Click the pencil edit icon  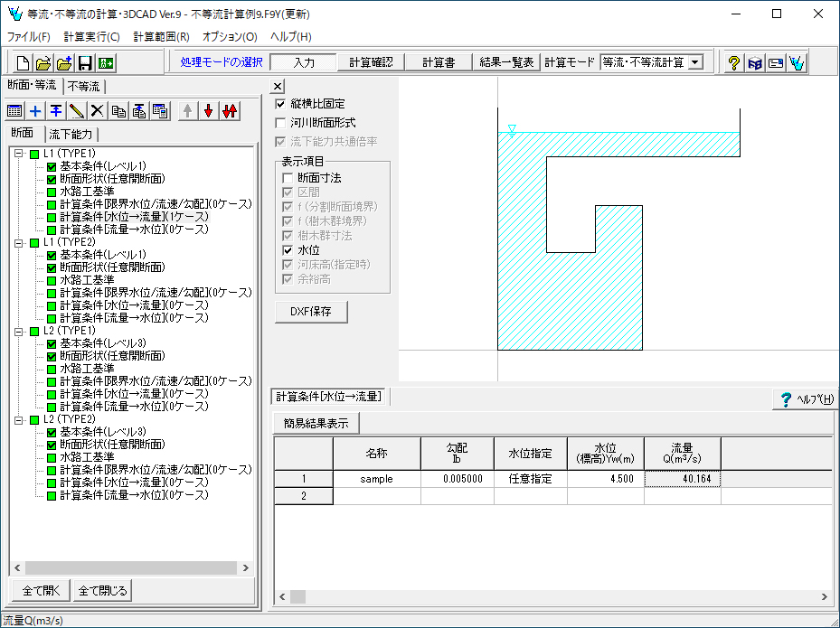click(x=77, y=111)
